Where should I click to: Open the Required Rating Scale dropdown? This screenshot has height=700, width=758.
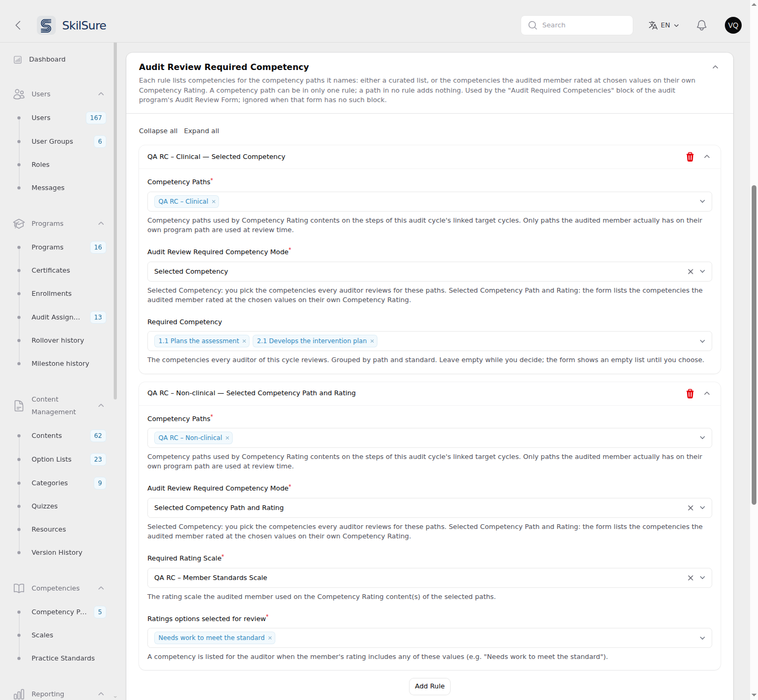point(702,578)
